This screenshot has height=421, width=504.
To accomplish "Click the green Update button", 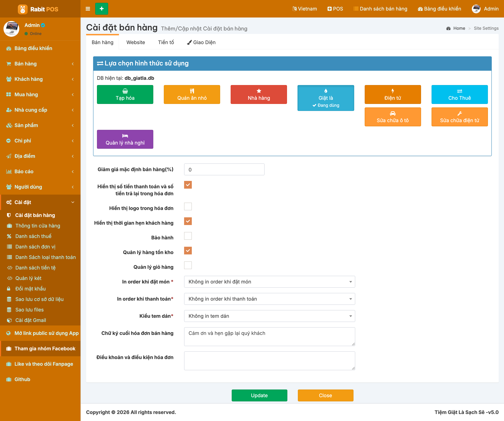I will pyautogui.click(x=259, y=395).
